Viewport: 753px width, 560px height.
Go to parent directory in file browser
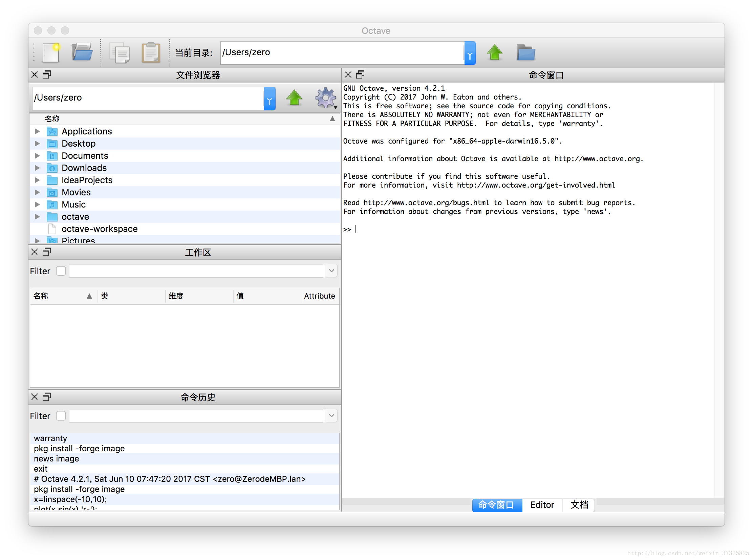[x=294, y=98]
